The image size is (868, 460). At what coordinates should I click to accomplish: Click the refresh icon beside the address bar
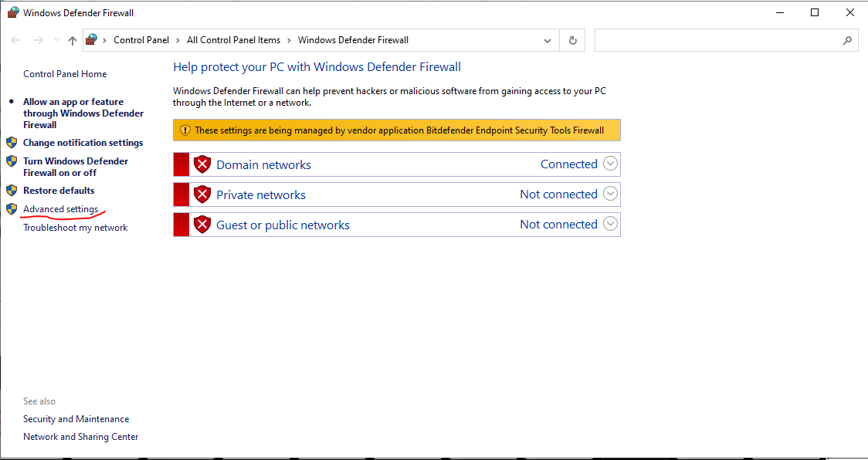572,39
